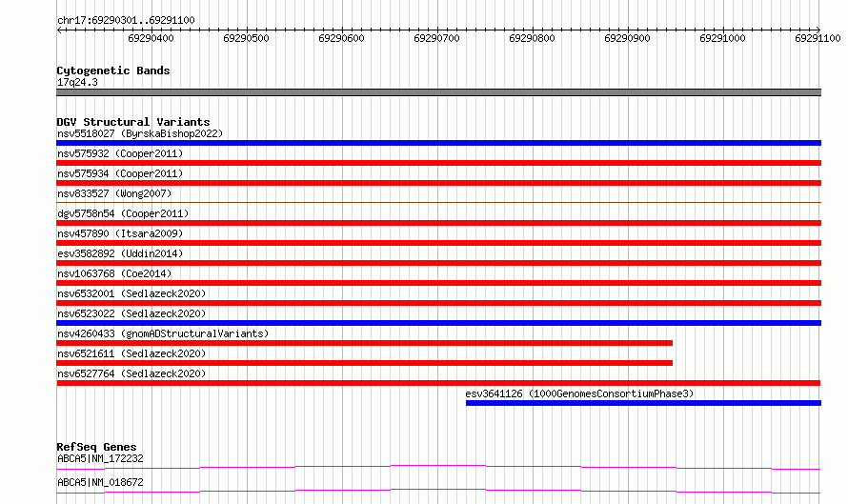The image size is (848, 504).
Task: Select the red bar for nsv6521611
Action: point(365,363)
